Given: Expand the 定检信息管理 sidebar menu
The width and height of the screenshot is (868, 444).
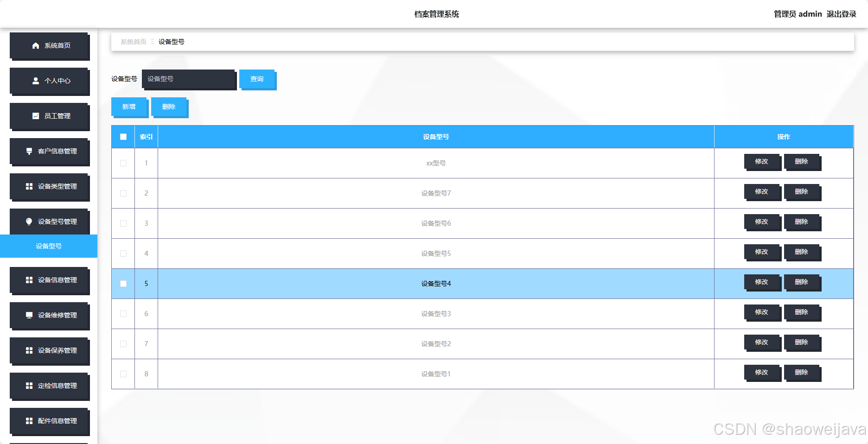Looking at the screenshot, I should [x=49, y=386].
